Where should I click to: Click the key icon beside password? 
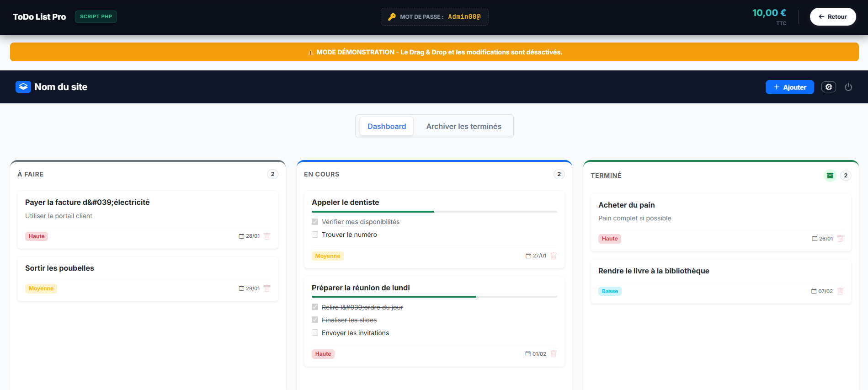coord(392,17)
